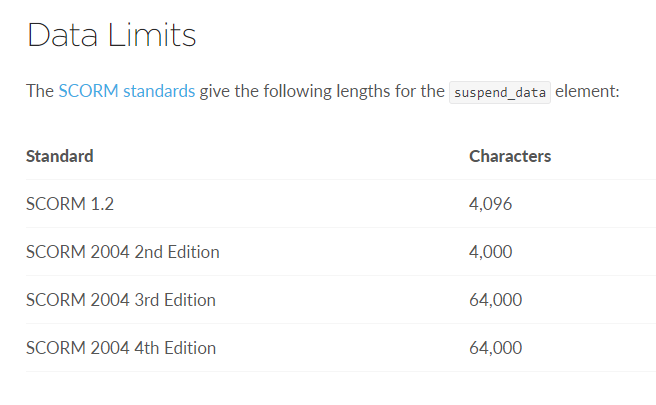Open the SCORM standards link
This screenshot has width=656, height=405.
[x=126, y=91]
